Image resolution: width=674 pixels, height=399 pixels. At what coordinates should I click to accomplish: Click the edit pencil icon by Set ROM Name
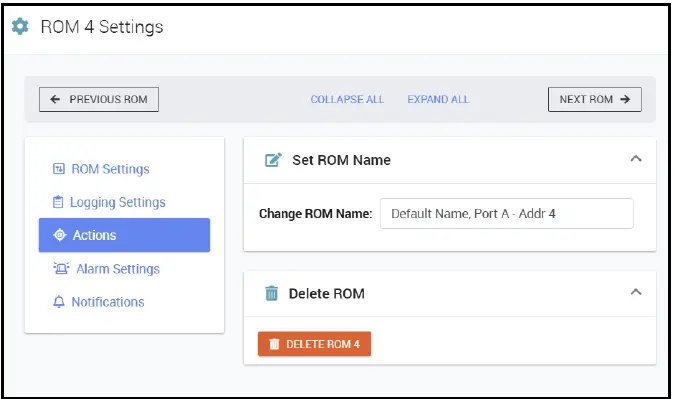[x=273, y=160]
